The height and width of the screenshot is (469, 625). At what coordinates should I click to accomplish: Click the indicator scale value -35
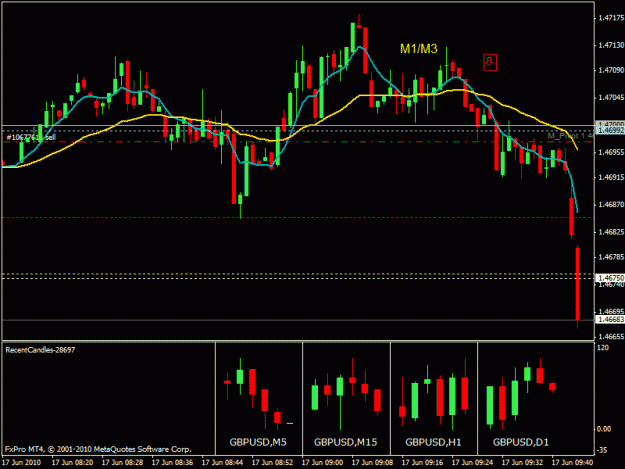(603, 450)
